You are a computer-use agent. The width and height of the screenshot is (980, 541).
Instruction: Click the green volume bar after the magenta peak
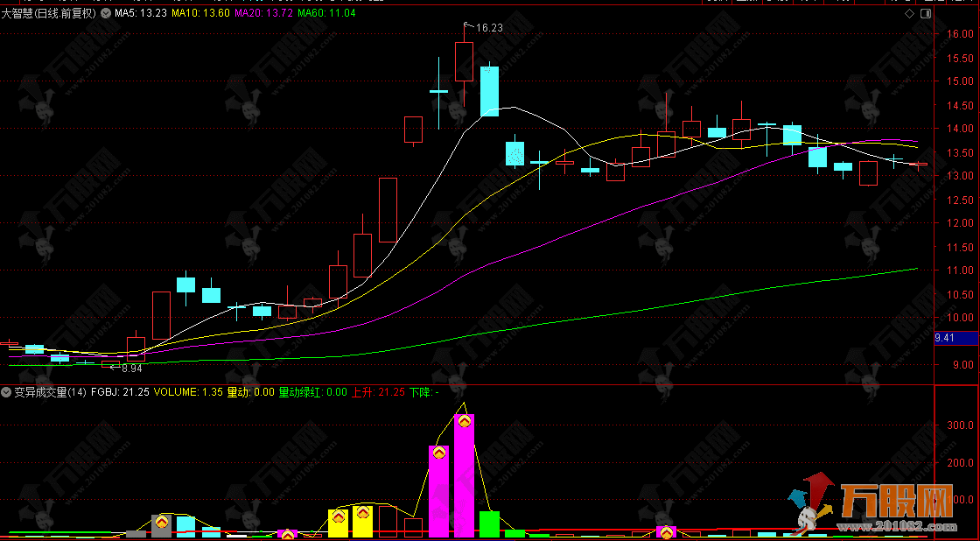pyautogui.click(x=489, y=524)
